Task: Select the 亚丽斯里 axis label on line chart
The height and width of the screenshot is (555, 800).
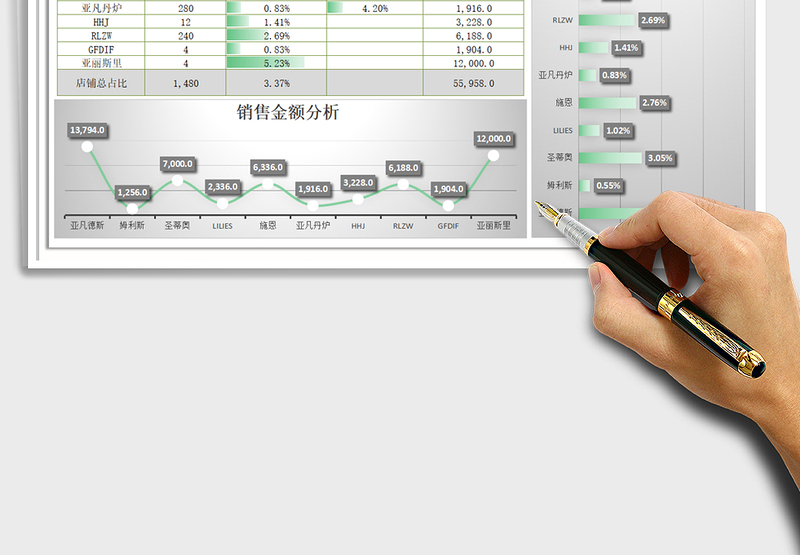Action: pos(493,225)
